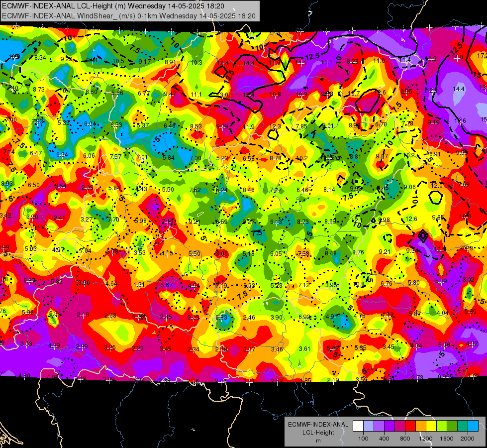Click the legend's LCL-Height label
The image size is (487, 448).
point(318,433)
